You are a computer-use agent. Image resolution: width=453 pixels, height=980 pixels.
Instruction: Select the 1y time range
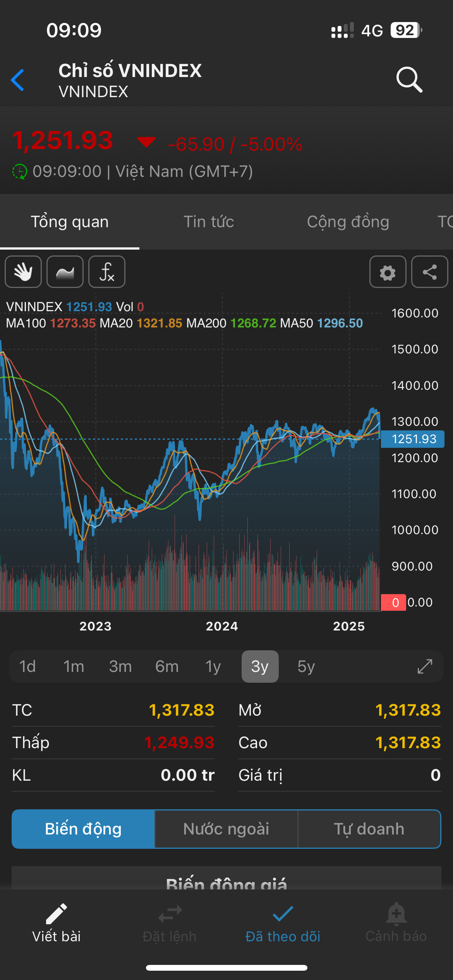213,666
